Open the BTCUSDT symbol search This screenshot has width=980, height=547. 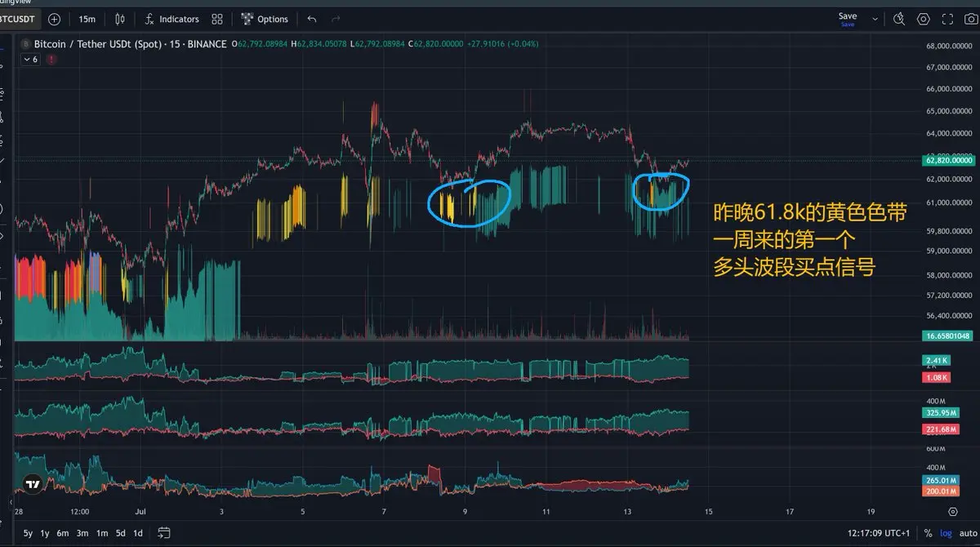[x=17, y=19]
